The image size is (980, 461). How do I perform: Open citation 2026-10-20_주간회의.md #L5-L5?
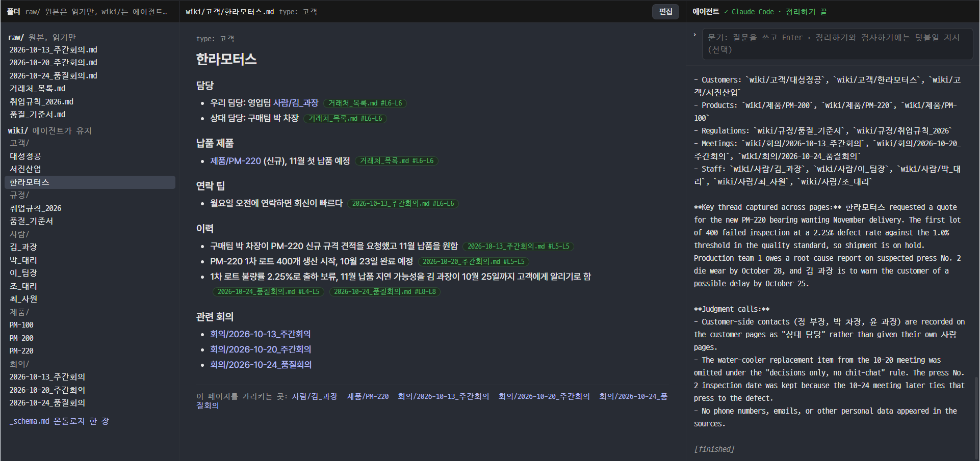click(473, 262)
